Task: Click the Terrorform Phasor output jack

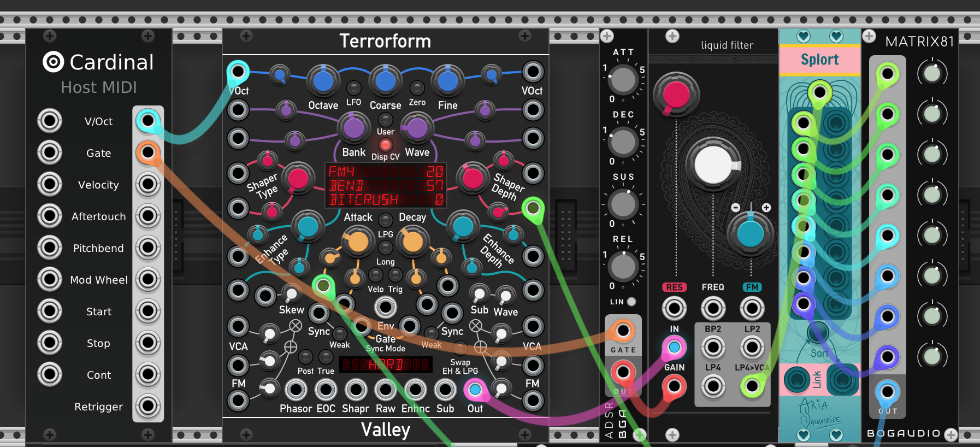Action: tap(296, 390)
